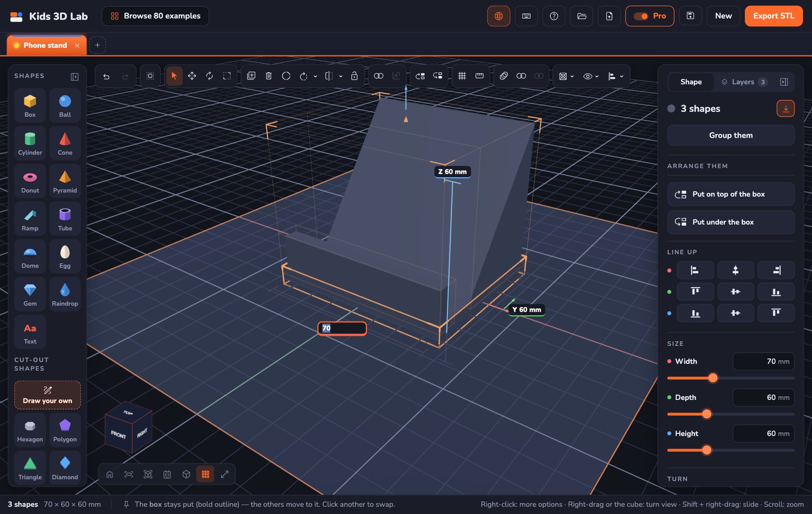Add a Ramp shape
Viewport: 812px width, 514px height.
[x=30, y=219]
